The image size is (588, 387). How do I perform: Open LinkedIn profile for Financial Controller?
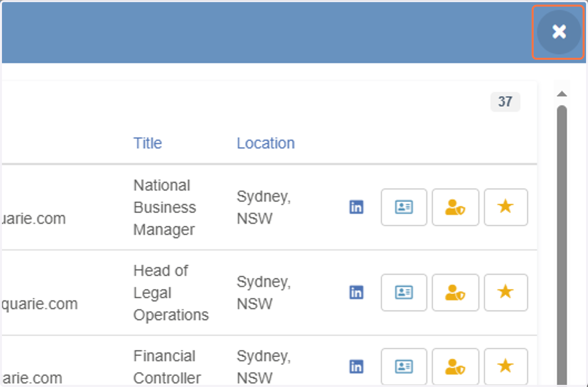pyautogui.click(x=356, y=366)
